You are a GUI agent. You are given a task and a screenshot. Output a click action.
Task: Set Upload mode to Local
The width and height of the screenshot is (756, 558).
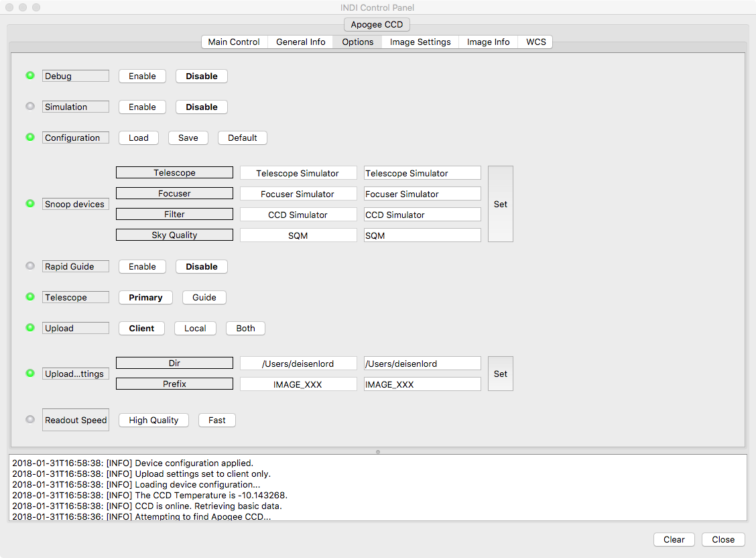[195, 329]
